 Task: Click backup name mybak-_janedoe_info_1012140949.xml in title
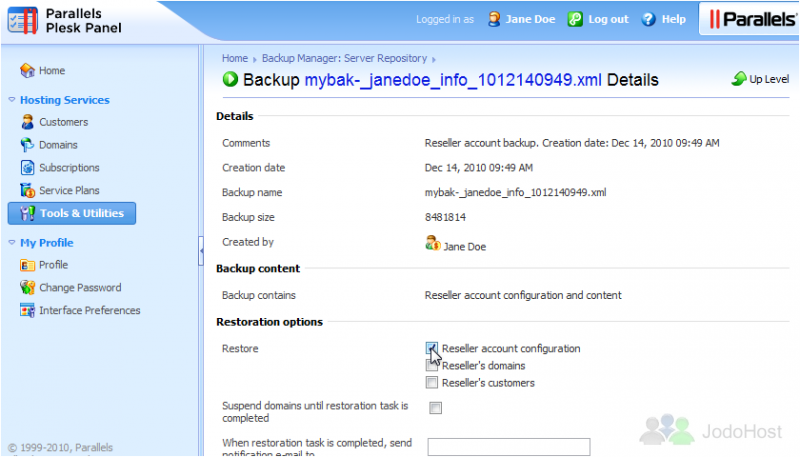coord(453,80)
